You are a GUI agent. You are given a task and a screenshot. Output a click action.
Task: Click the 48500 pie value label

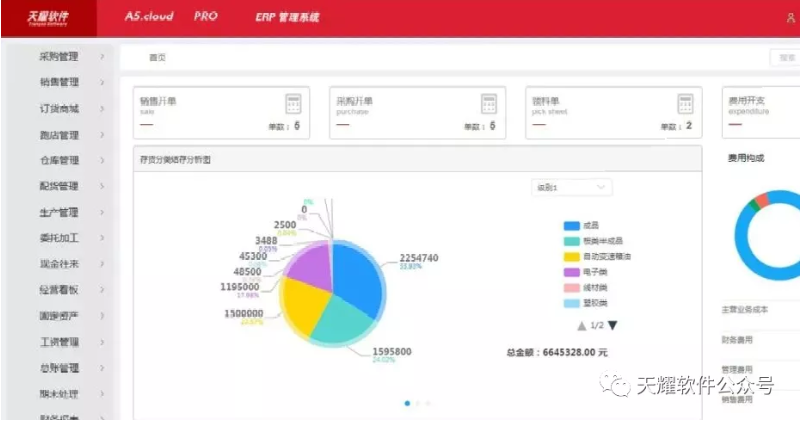pyautogui.click(x=248, y=272)
